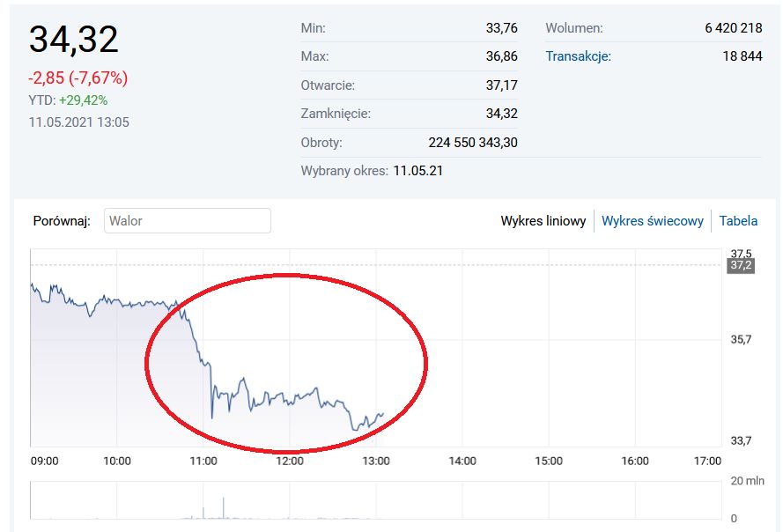Image resolution: width=783 pixels, height=532 pixels.
Task: Click the 15:00 time axis label
Action: tap(549, 461)
